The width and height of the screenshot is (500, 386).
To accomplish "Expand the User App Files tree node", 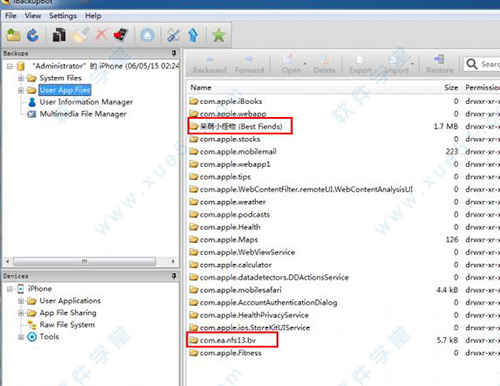I will click(21, 90).
